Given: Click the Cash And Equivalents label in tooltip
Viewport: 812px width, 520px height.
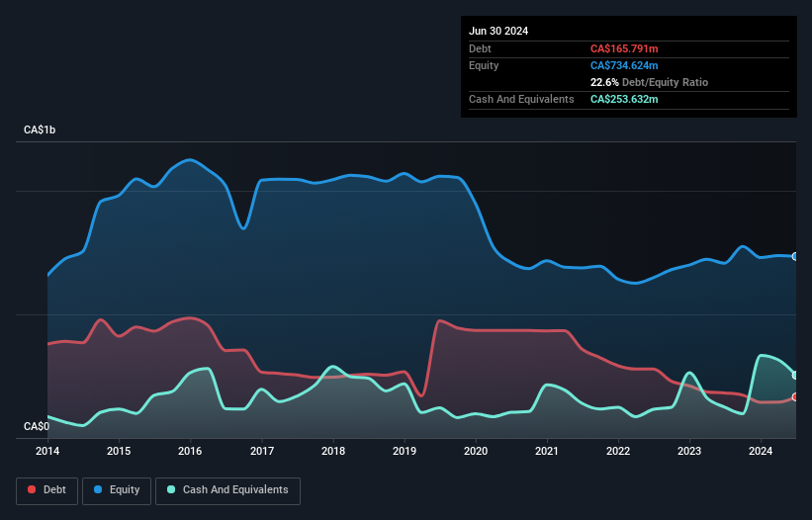Looking at the screenshot, I should tap(521, 99).
